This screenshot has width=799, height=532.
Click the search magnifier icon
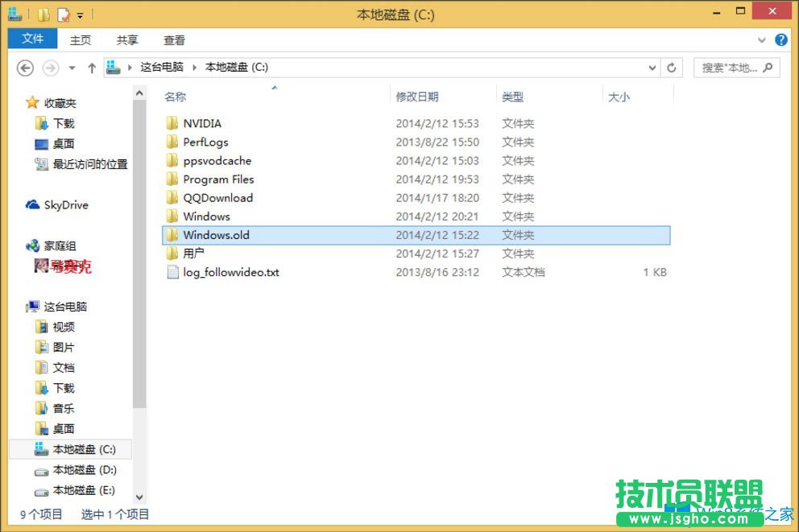click(768, 68)
